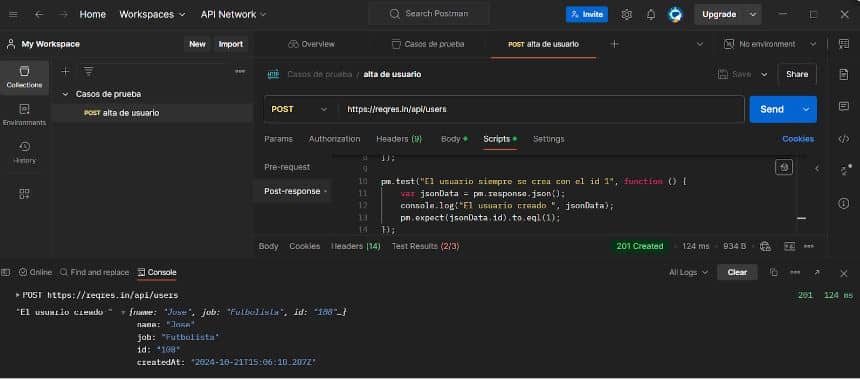Create new collection with plus icon
The image size is (860, 379).
tap(65, 71)
